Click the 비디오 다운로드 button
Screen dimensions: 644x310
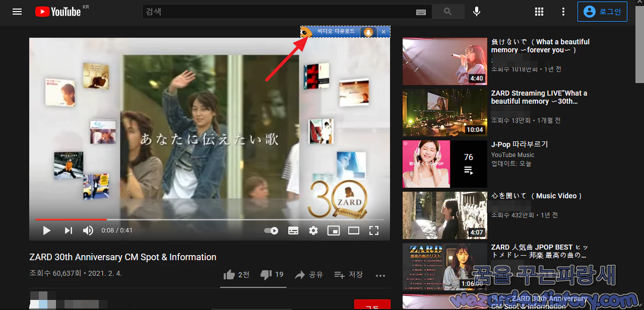(x=336, y=32)
